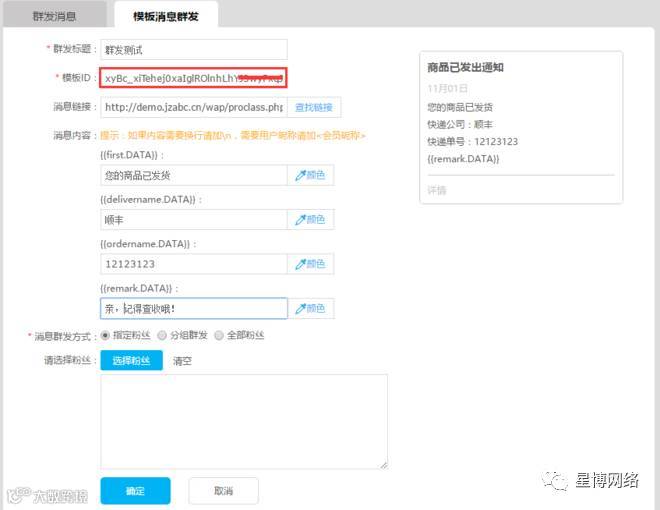The width and height of the screenshot is (660, 510).
Task: Click the {{ordername.DATA}} label
Action: tap(148, 244)
